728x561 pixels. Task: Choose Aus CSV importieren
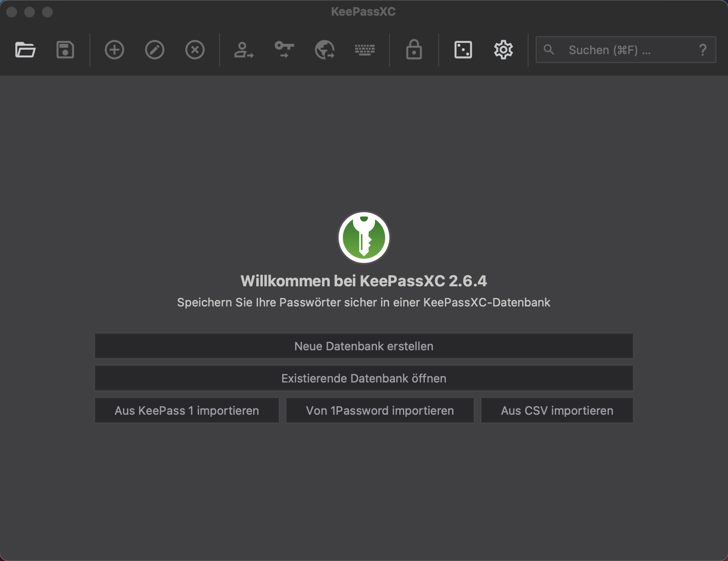pos(557,410)
